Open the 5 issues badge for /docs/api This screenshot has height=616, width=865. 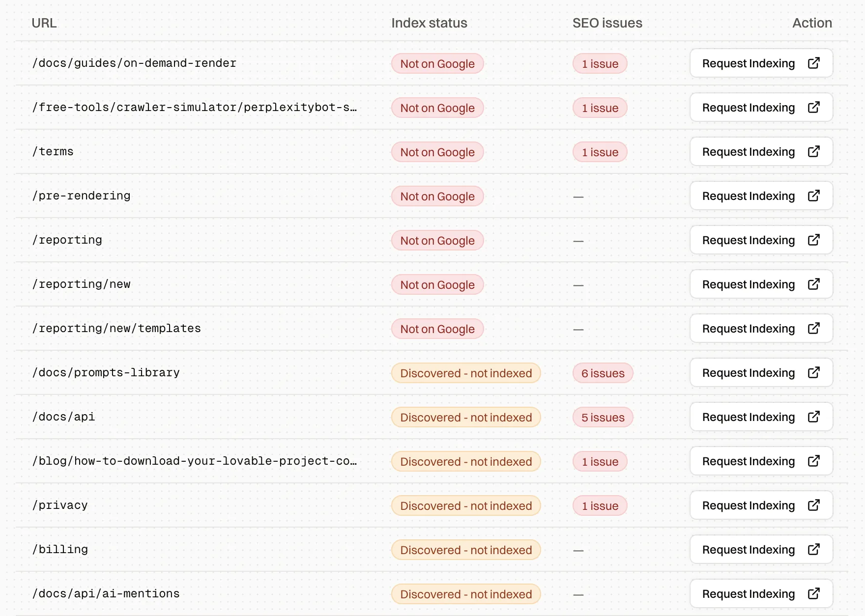click(x=603, y=418)
